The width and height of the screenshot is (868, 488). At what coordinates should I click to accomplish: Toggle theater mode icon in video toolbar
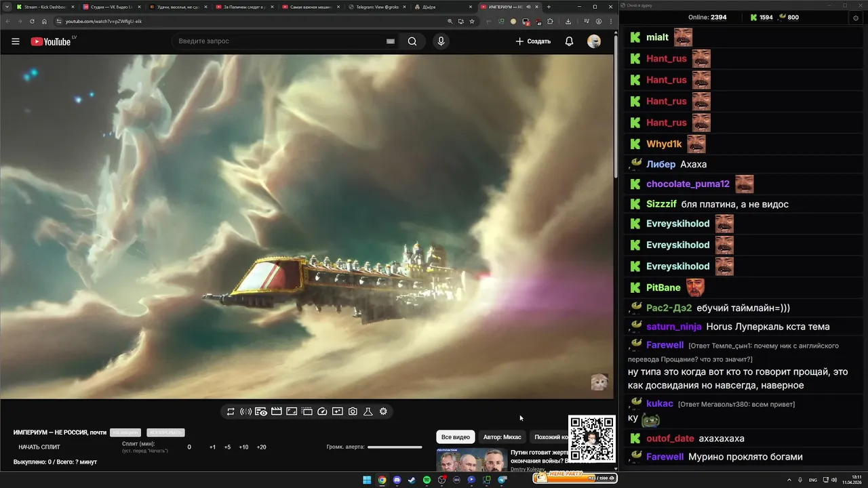coord(292,411)
